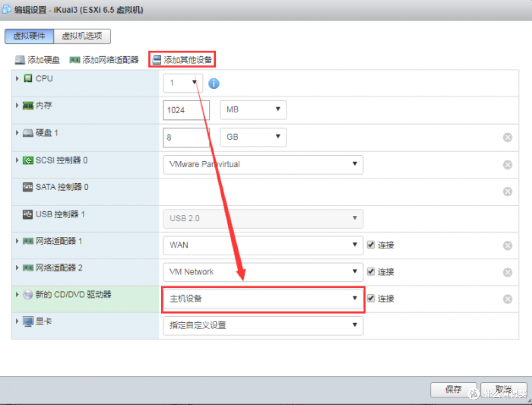The width and height of the screenshot is (532, 405).
Task: Click the 取消 button
Action: click(502, 389)
